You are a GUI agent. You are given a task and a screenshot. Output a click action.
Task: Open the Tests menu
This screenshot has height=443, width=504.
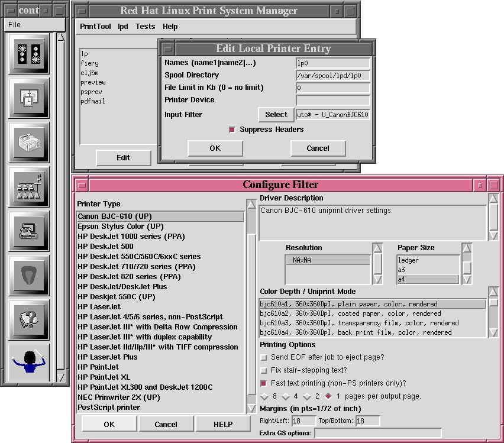click(145, 27)
